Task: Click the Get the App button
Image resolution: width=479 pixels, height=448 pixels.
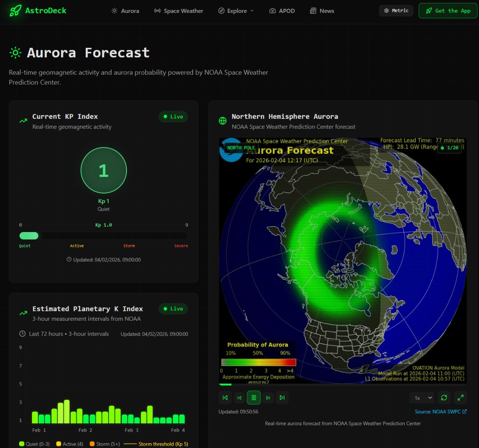Action: pyautogui.click(x=448, y=11)
